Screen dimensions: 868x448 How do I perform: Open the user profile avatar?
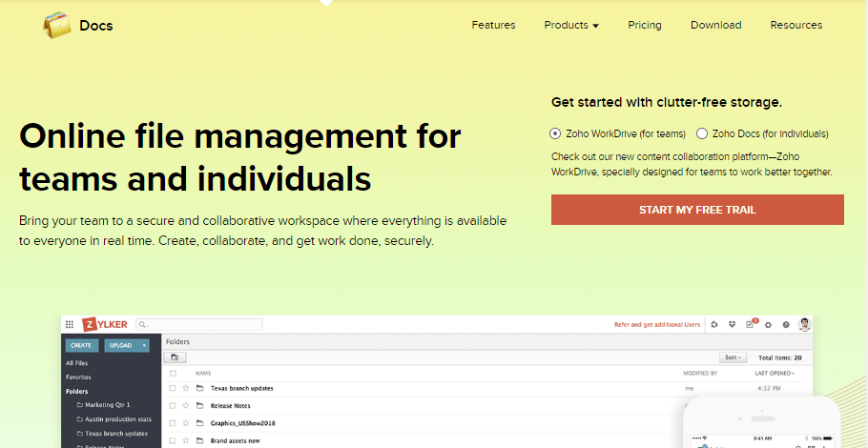804,325
